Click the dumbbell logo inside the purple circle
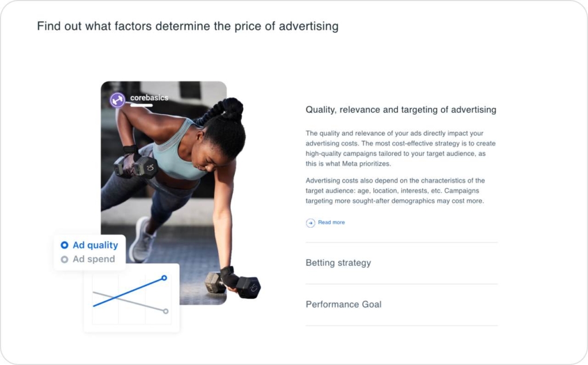 117,98
